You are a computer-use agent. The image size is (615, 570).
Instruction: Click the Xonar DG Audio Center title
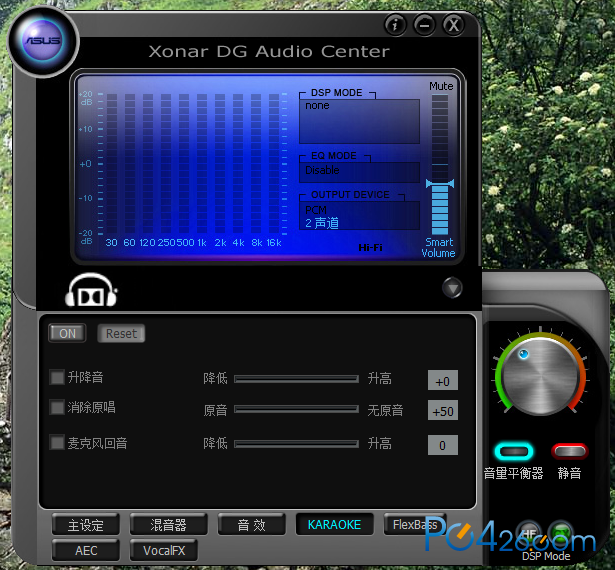coord(269,51)
